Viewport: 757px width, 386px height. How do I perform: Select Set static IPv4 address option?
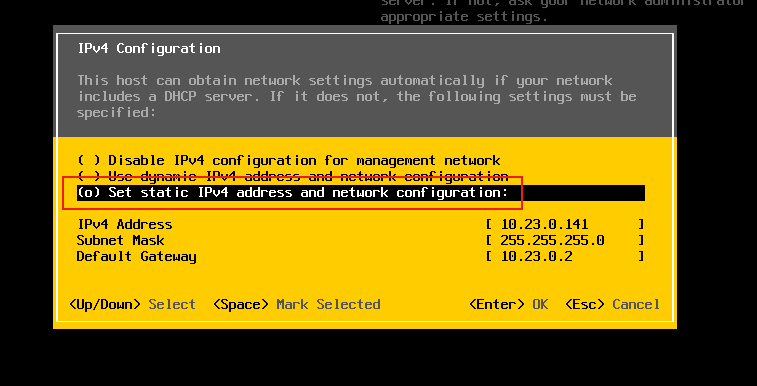click(x=361, y=193)
